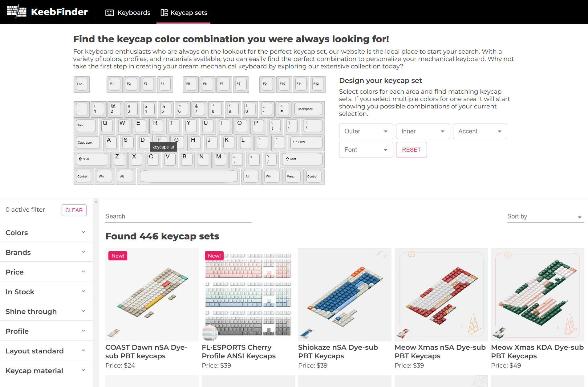This screenshot has width=588, height=387.
Task: Click the Enter keycap on the preview
Action: tap(306, 143)
